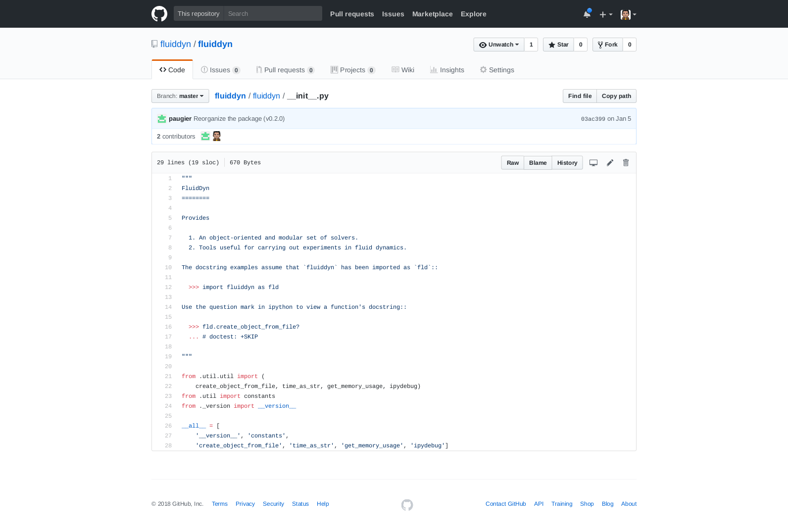Fork the repository
The height and width of the screenshot is (532, 788).
[x=608, y=45]
